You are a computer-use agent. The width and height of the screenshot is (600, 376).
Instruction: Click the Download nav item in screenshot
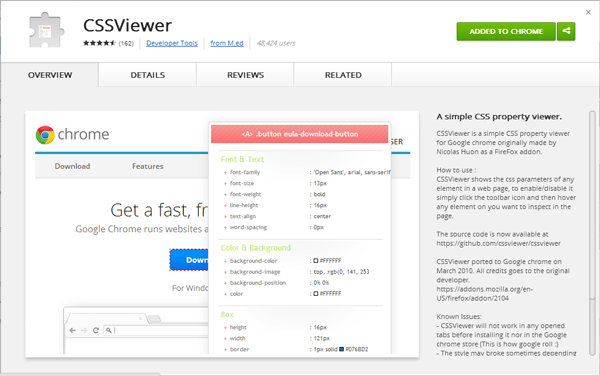(x=72, y=166)
